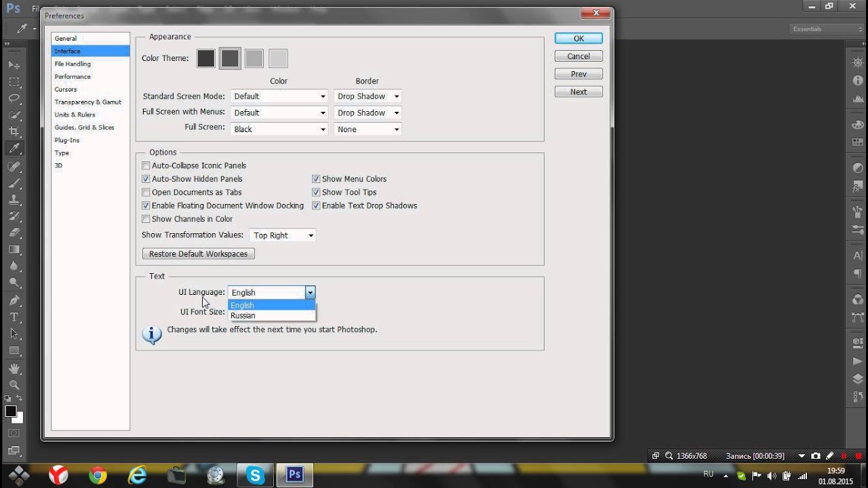The width and height of the screenshot is (868, 488).
Task: Open Skype from the taskbar
Action: coord(256,476)
